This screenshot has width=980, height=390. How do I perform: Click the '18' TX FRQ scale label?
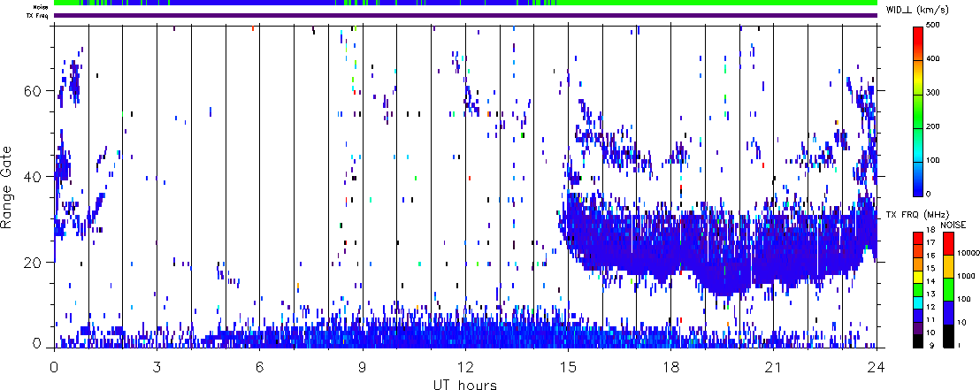[933, 230]
